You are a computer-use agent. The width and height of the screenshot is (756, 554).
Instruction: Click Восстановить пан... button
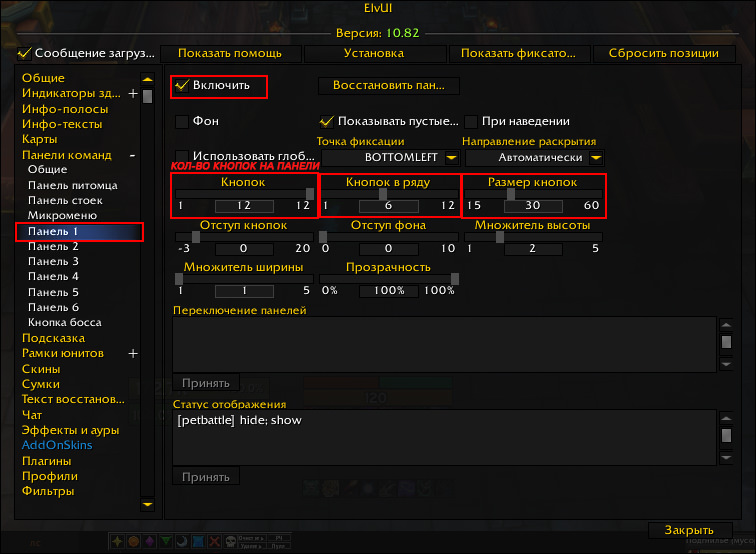point(389,86)
